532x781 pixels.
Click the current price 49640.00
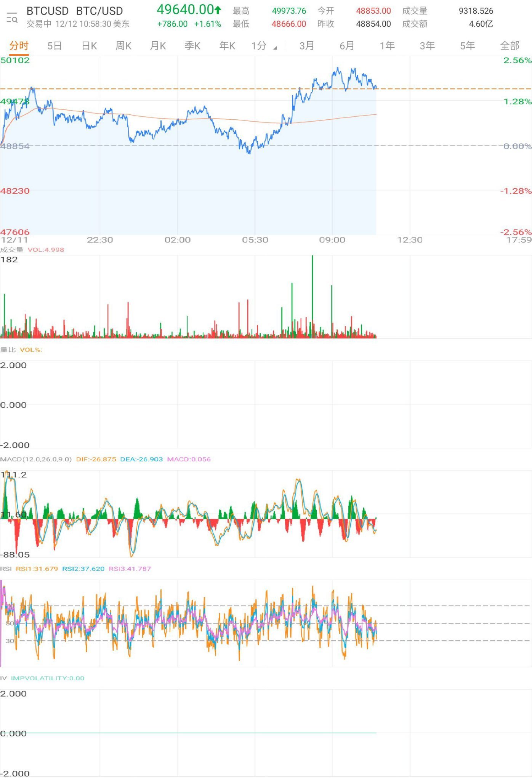(189, 10)
